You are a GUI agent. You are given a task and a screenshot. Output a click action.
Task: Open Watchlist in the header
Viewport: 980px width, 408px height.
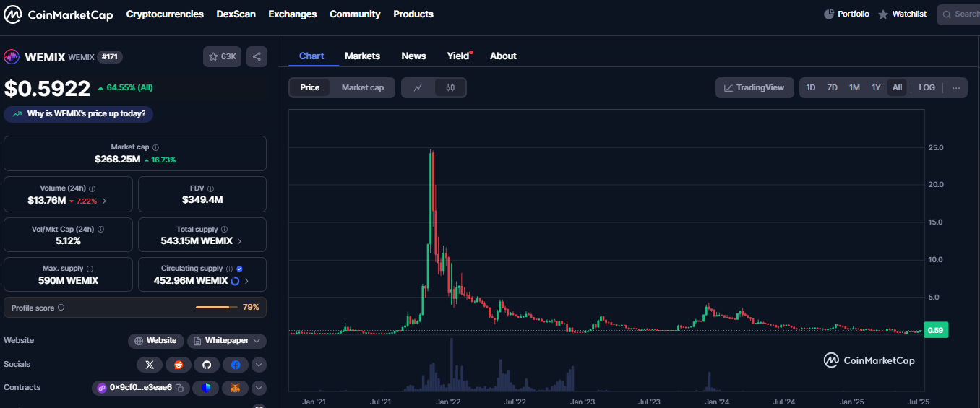pyautogui.click(x=902, y=14)
